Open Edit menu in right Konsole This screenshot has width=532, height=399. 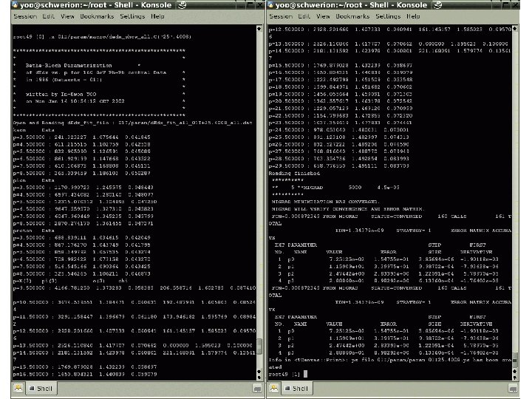pyautogui.click(x=304, y=16)
